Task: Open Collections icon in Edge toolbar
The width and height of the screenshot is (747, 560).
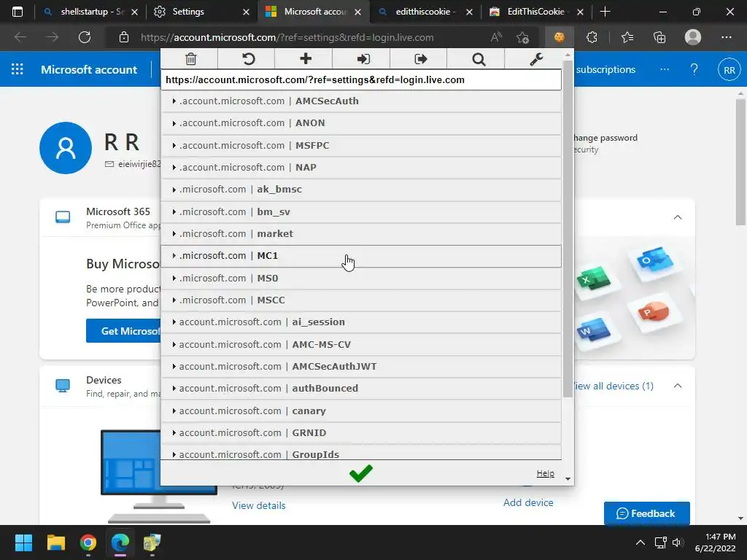Action: 659,37
